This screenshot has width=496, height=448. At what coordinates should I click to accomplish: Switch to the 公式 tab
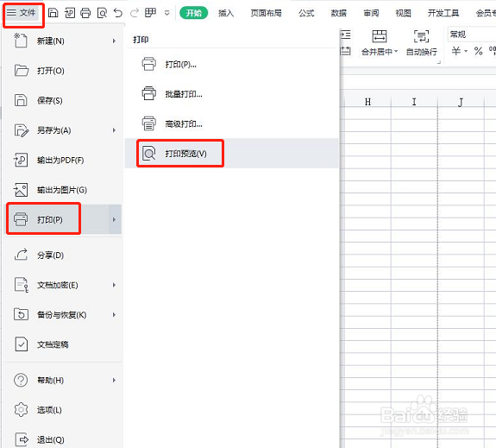[306, 13]
